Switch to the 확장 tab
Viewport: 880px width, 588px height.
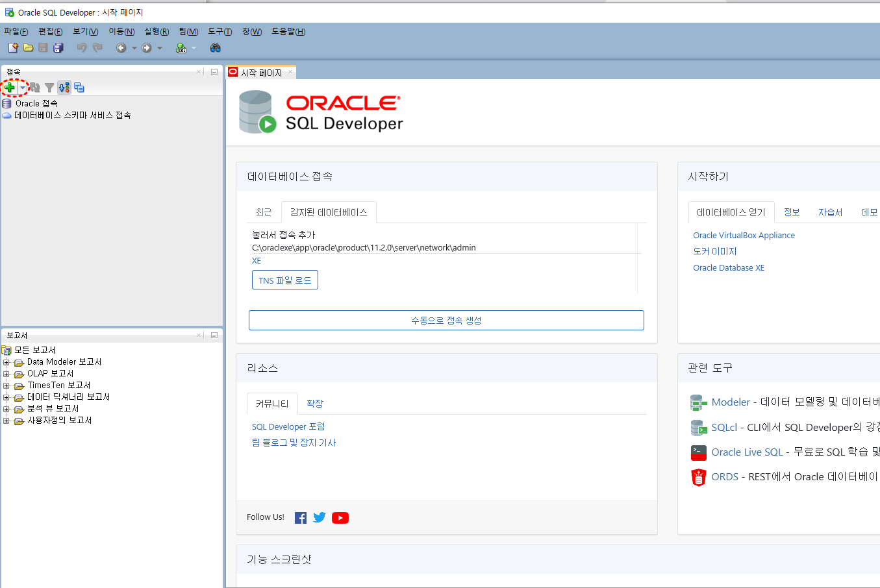(315, 403)
